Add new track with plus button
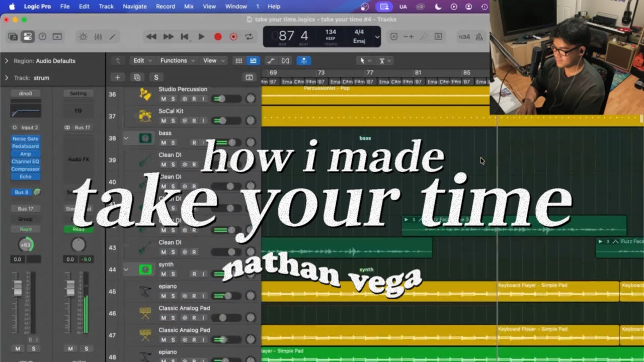 tap(117, 77)
